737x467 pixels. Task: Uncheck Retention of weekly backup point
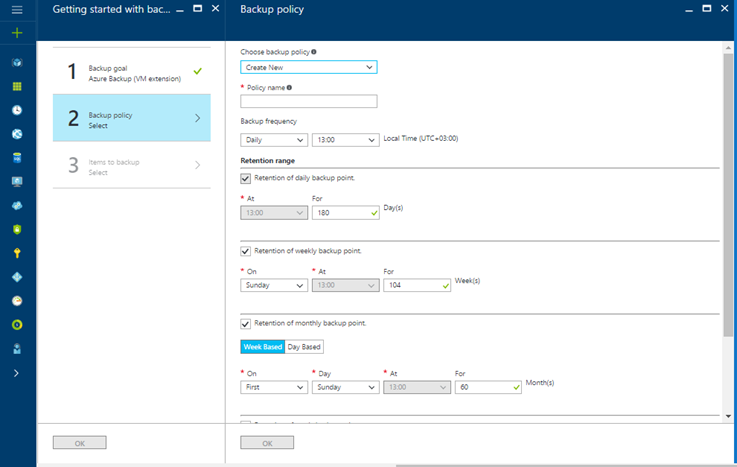(x=245, y=251)
